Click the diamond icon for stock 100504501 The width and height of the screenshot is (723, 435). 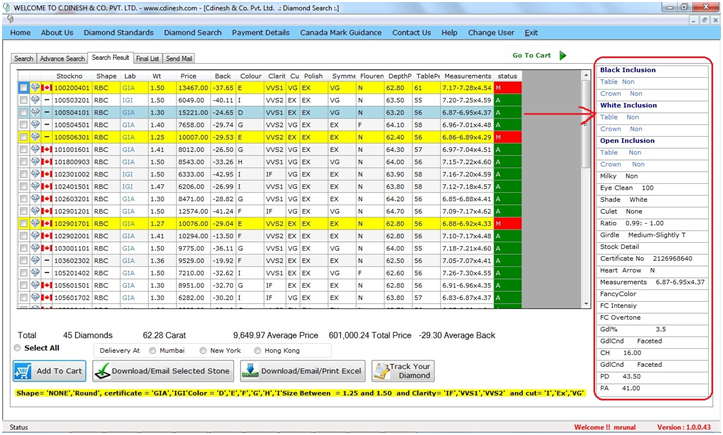(35, 125)
